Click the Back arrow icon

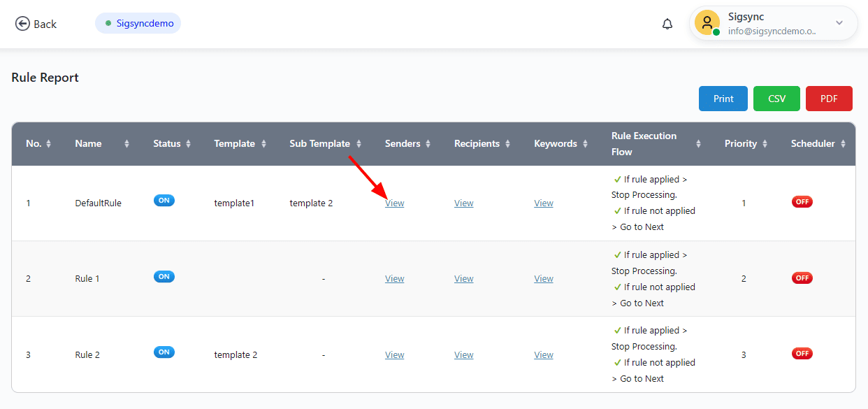pyautogui.click(x=22, y=24)
